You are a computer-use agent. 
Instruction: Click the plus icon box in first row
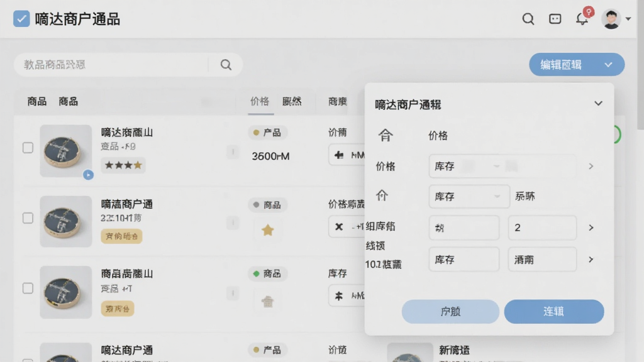(347, 155)
